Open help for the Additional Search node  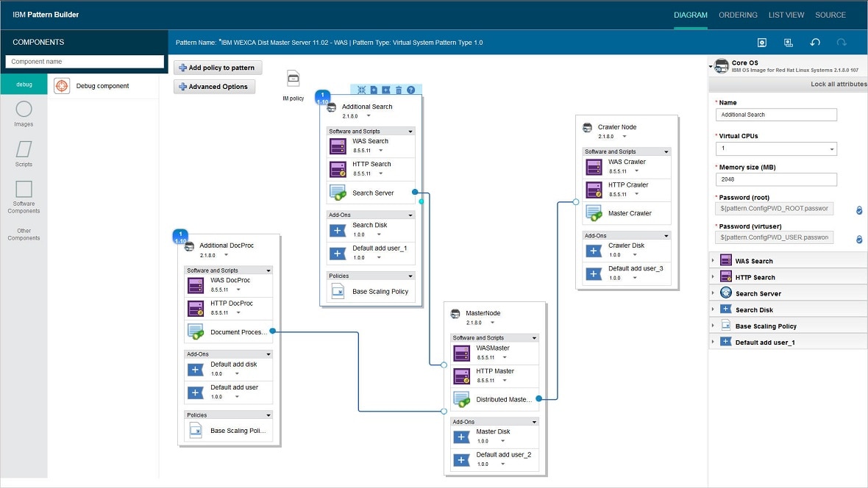(410, 90)
